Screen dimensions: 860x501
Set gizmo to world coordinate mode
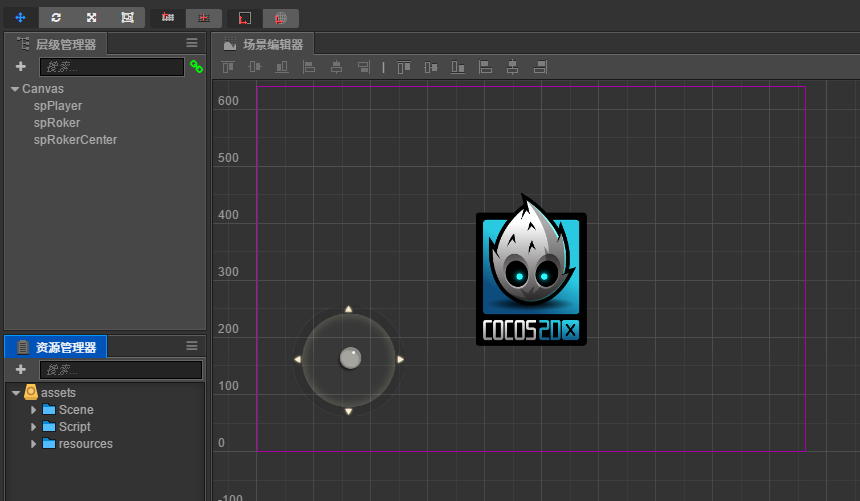281,18
